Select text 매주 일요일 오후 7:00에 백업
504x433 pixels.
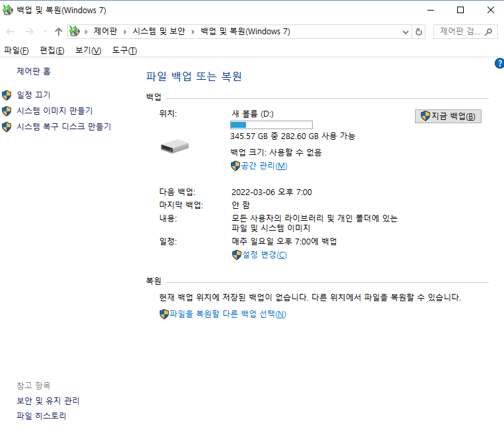[x=284, y=241]
